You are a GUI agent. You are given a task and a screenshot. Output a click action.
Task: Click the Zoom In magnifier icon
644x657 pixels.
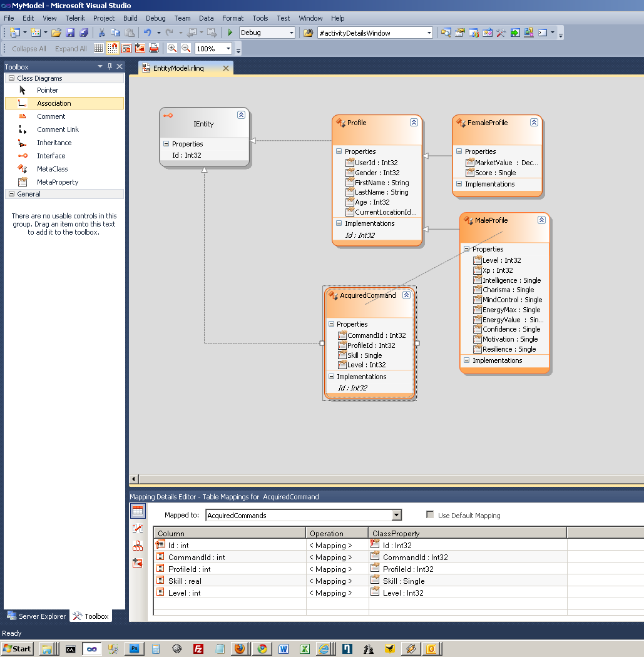click(x=172, y=48)
